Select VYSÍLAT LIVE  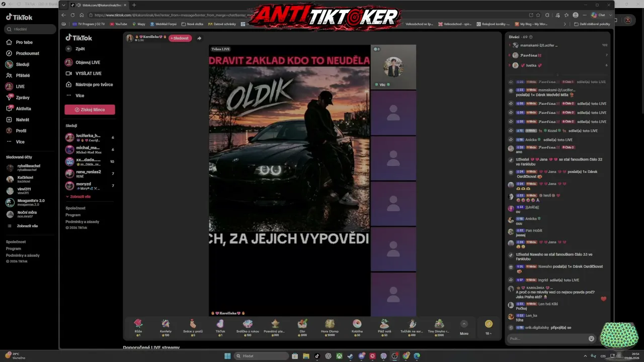point(84,73)
